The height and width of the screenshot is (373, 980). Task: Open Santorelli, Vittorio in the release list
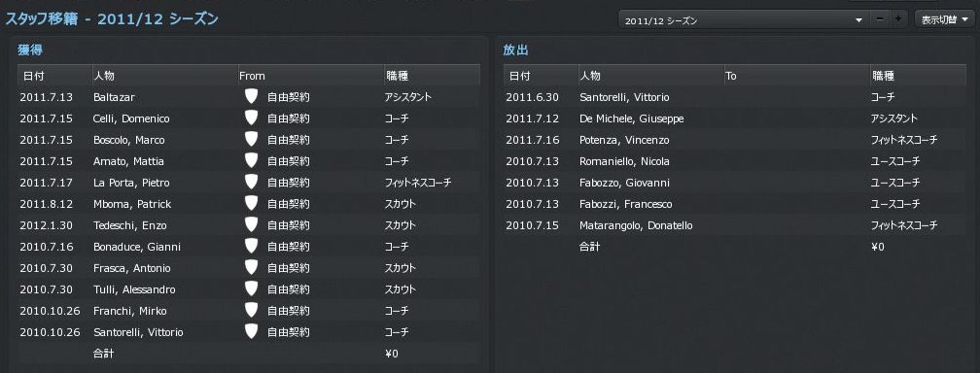point(624,97)
